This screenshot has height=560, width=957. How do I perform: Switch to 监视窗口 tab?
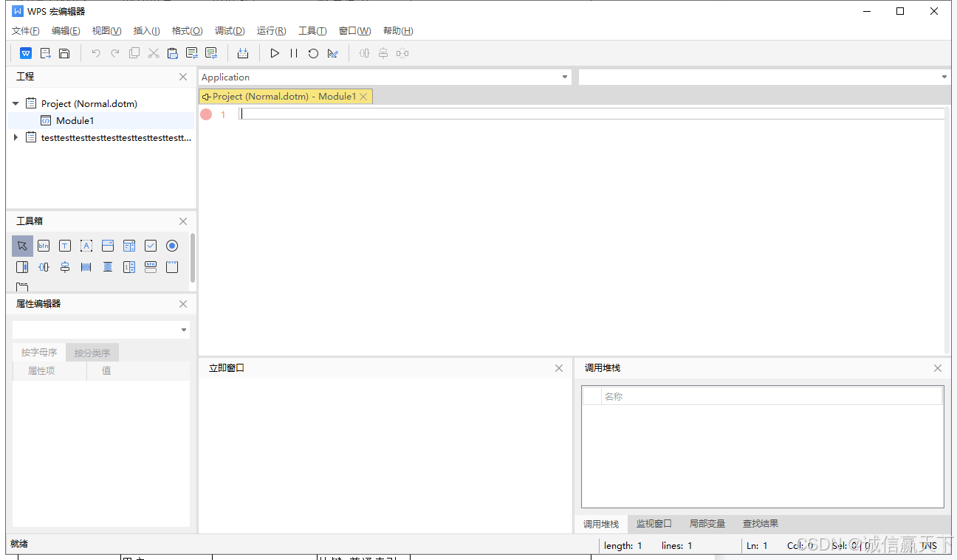654,524
